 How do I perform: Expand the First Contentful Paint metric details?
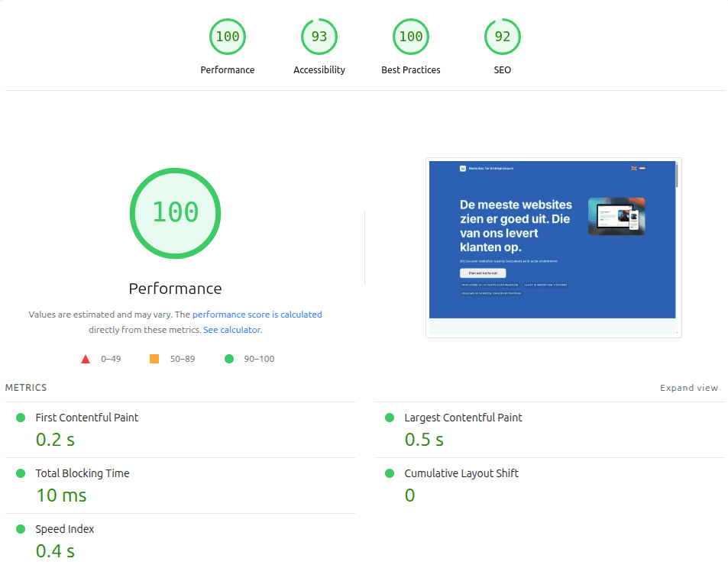tap(86, 418)
